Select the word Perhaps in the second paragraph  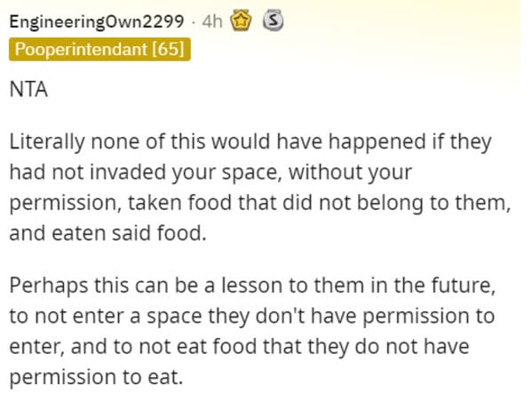click(49, 286)
